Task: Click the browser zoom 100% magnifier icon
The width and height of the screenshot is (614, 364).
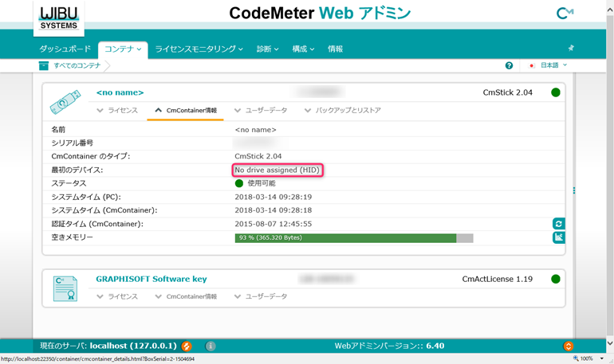Action: coord(576,358)
